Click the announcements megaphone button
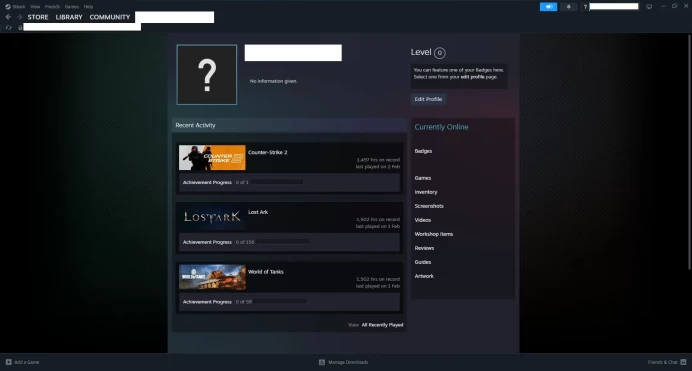 [x=548, y=7]
